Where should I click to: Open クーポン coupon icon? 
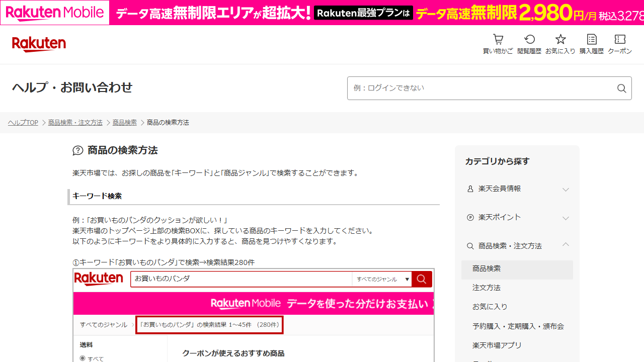(x=620, y=39)
